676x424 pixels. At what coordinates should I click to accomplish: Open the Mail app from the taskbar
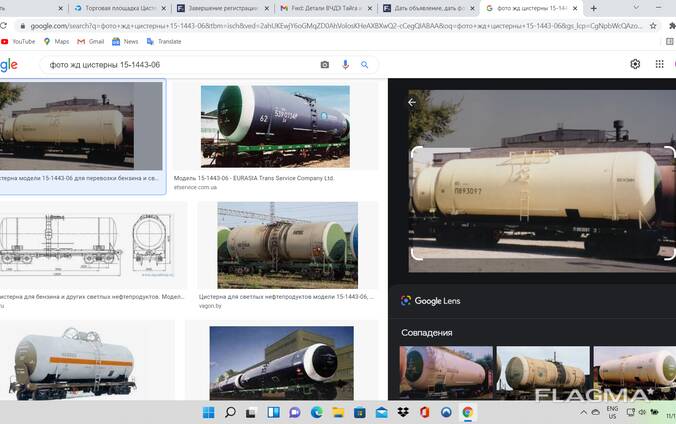(382, 412)
